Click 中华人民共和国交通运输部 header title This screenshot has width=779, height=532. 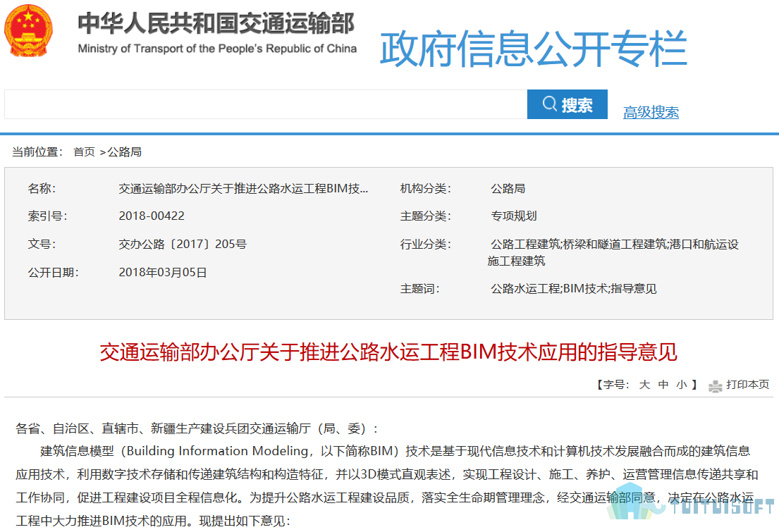(216, 23)
